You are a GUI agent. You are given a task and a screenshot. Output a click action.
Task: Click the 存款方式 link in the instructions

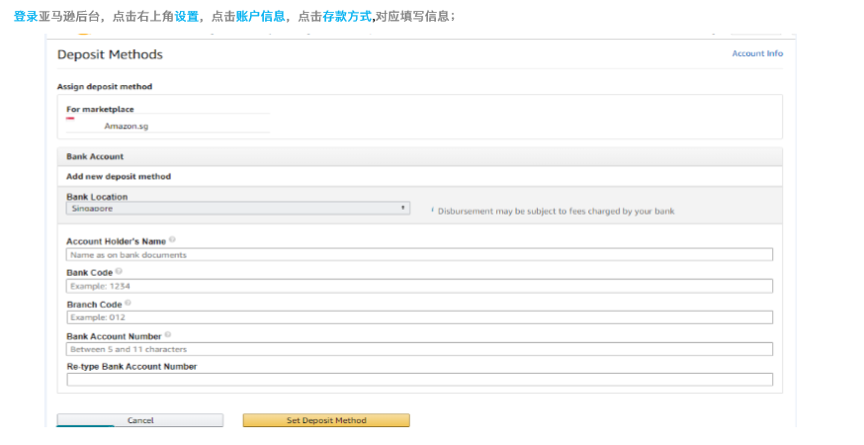(346, 17)
